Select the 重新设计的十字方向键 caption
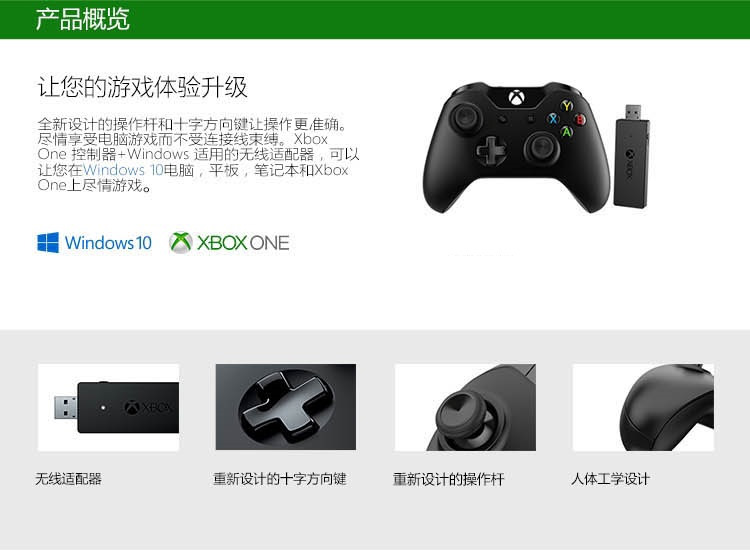The image size is (750, 550). (x=280, y=479)
